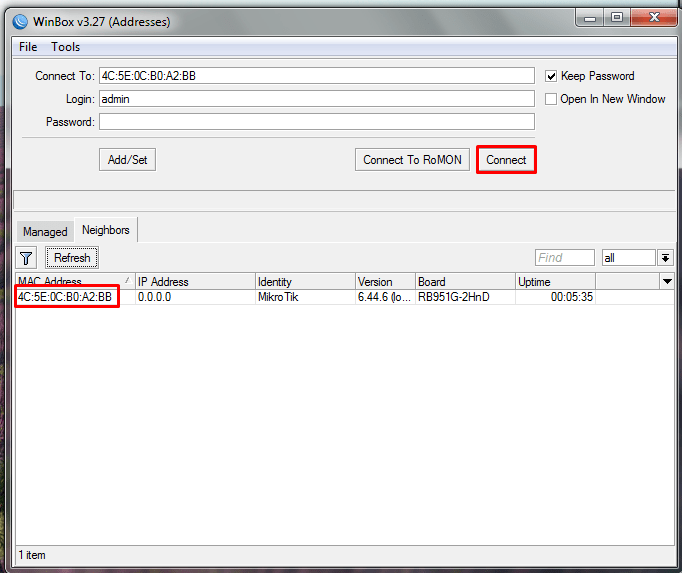The image size is (682, 573).
Task: Expand the column chooser dropdown arrow
Action: click(x=667, y=282)
